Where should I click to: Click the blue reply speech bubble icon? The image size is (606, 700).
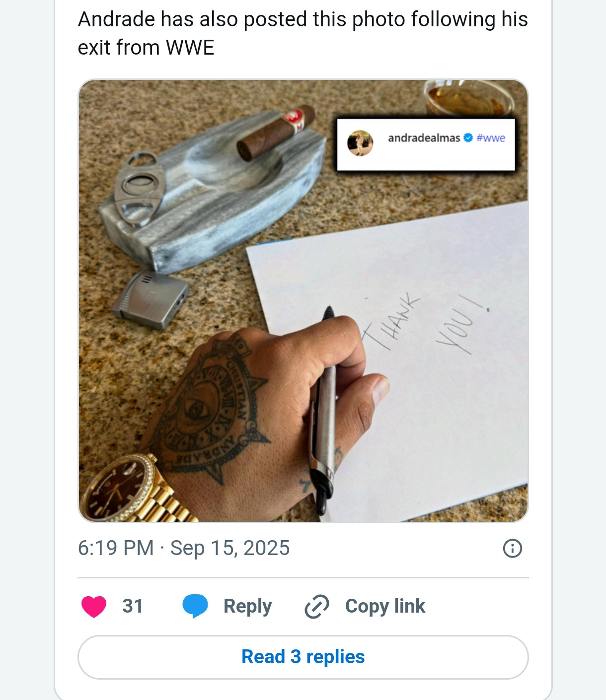(195, 606)
